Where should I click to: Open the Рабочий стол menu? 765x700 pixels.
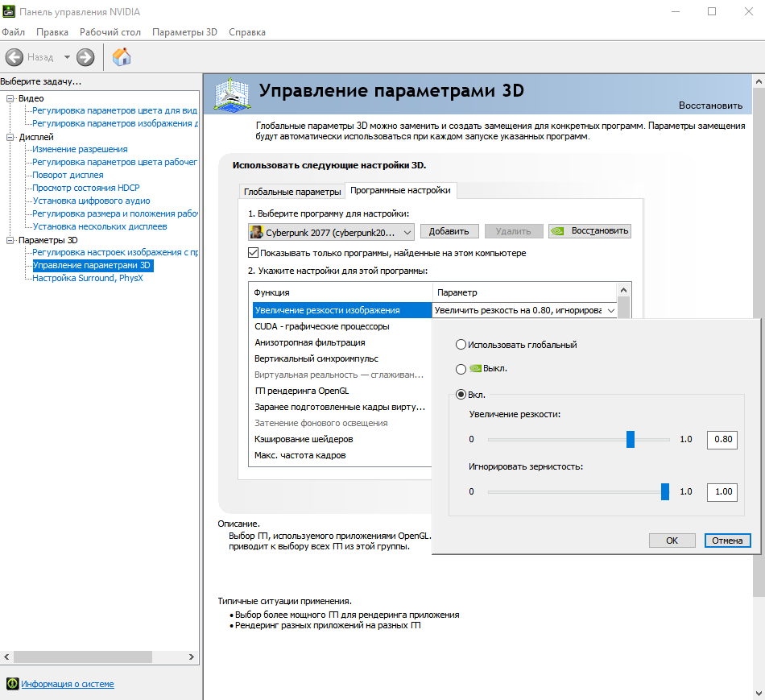(110, 32)
